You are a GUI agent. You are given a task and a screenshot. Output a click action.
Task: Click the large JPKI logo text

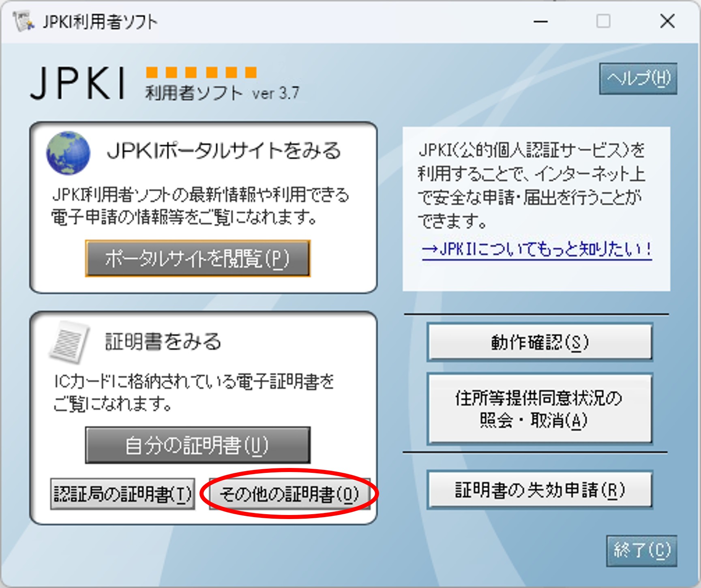point(77,83)
